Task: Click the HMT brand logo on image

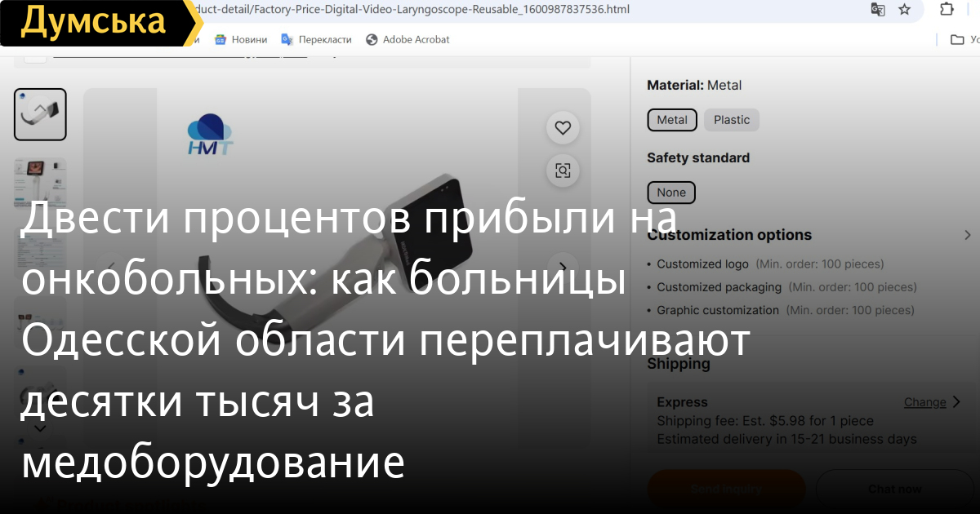Action: point(210,135)
